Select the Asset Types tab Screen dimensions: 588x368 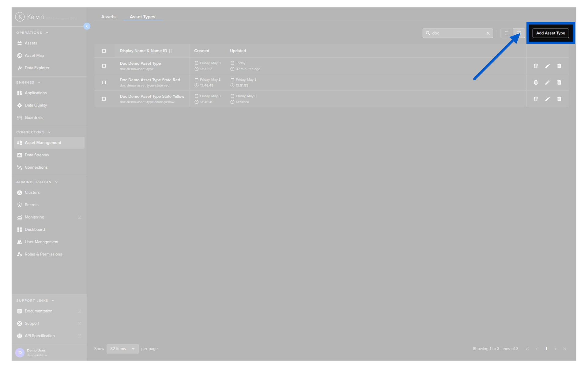pos(142,17)
